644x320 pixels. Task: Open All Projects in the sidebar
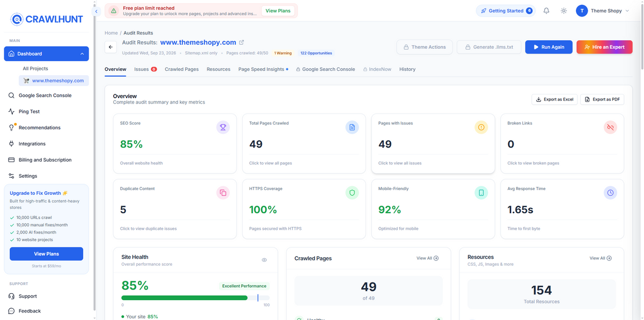click(35, 69)
